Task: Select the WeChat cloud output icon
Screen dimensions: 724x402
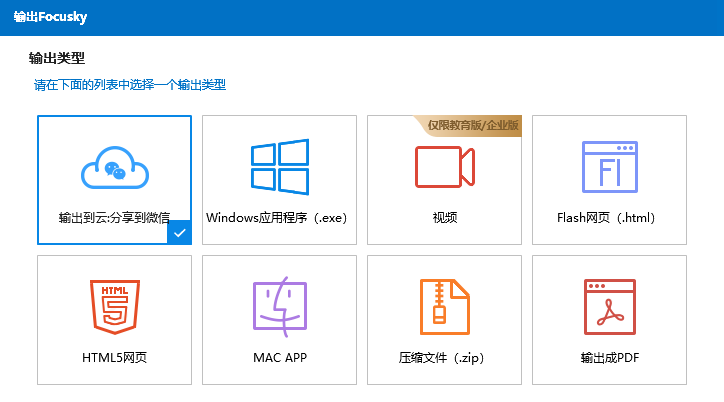Action: (x=115, y=168)
